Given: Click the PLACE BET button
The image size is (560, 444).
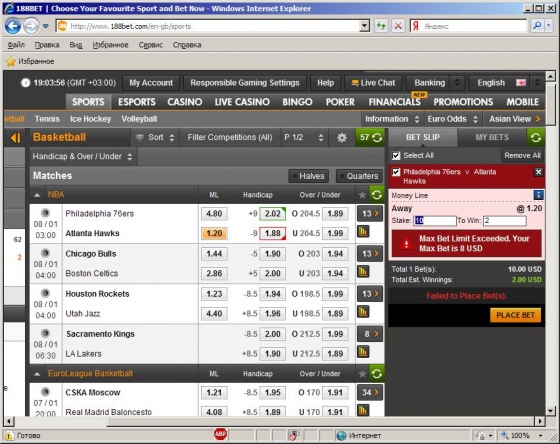Looking at the screenshot, I should click(515, 315).
